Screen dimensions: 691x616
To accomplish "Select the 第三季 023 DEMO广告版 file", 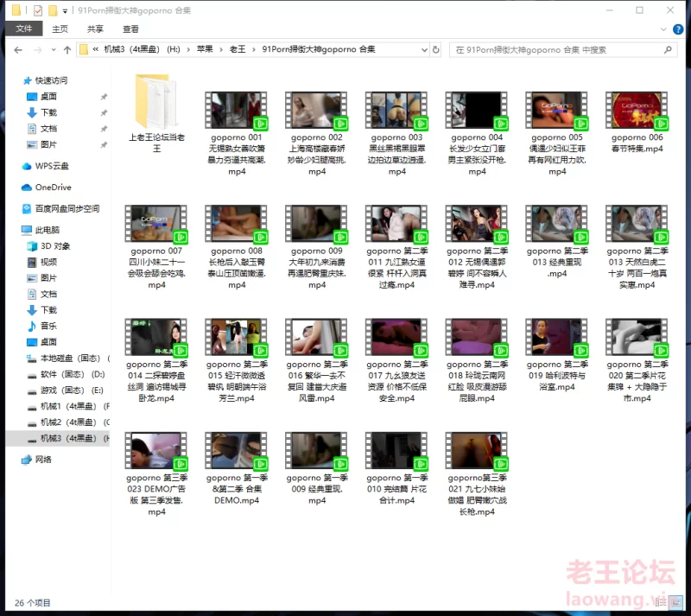I will [x=156, y=474].
